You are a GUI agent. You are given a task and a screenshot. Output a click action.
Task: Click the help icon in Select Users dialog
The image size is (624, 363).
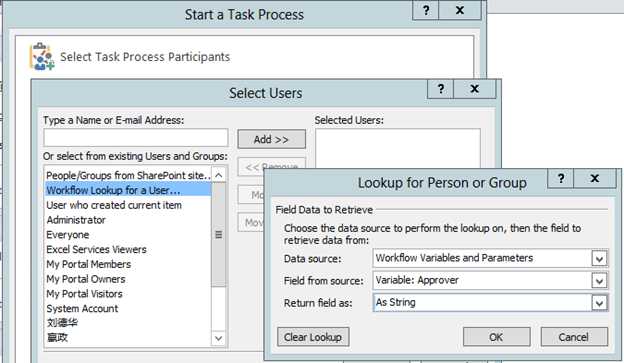(x=440, y=89)
